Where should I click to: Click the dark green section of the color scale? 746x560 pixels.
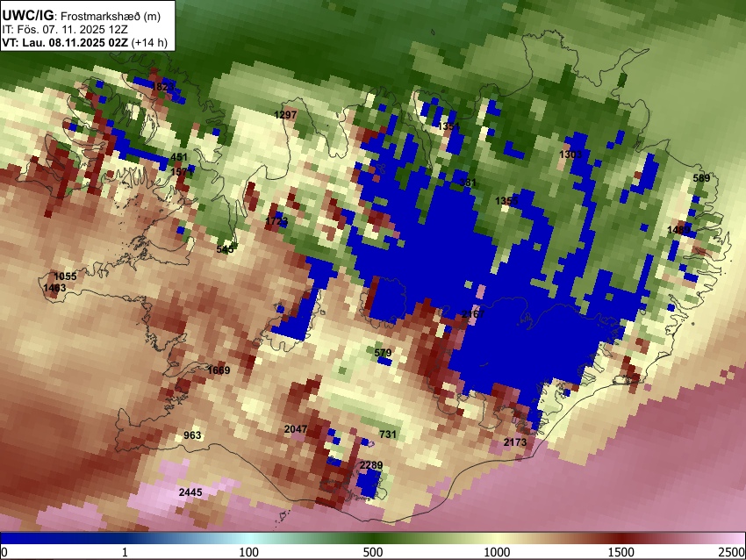373,538
